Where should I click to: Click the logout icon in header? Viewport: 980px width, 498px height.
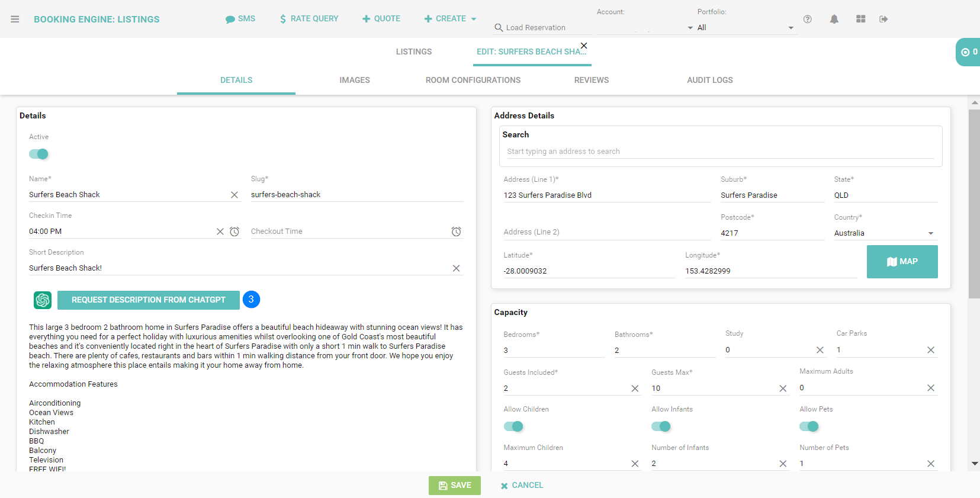pyautogui.click(x=883, y=19)
